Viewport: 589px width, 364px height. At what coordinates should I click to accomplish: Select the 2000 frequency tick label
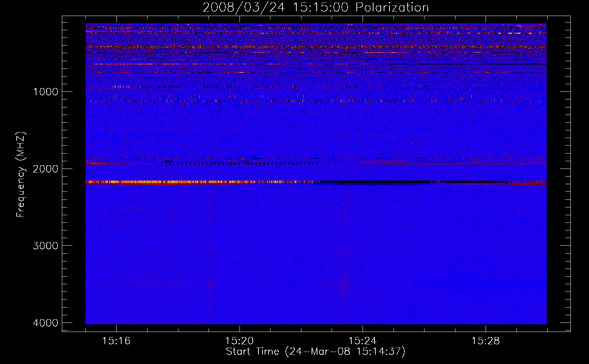(46, 169)
